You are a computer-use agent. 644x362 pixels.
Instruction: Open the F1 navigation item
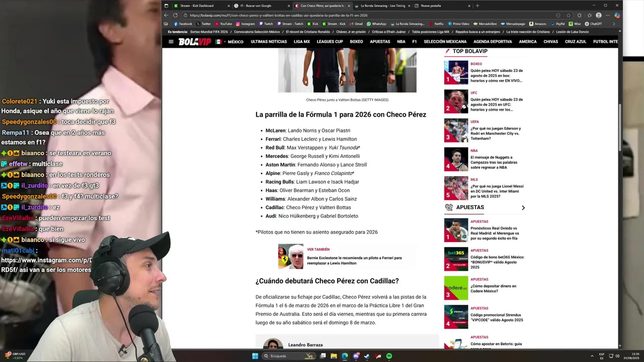415,42
